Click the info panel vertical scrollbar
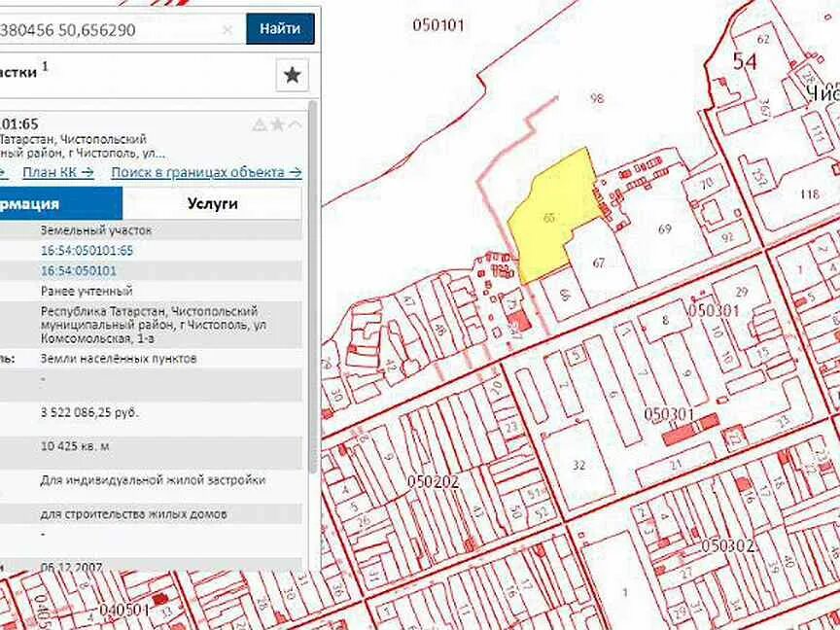Screen dimensions: 840x630 tap(313, 287)
